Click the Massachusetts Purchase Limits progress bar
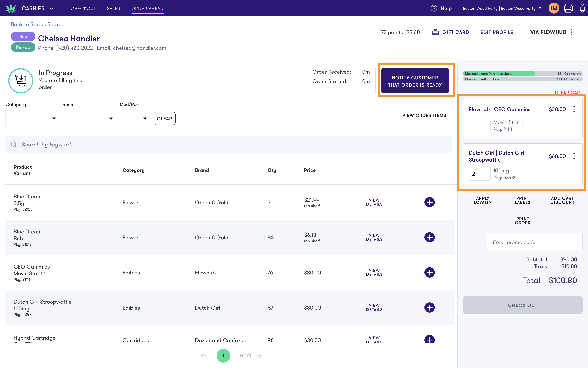588x368 pixels. coord(522,73)
